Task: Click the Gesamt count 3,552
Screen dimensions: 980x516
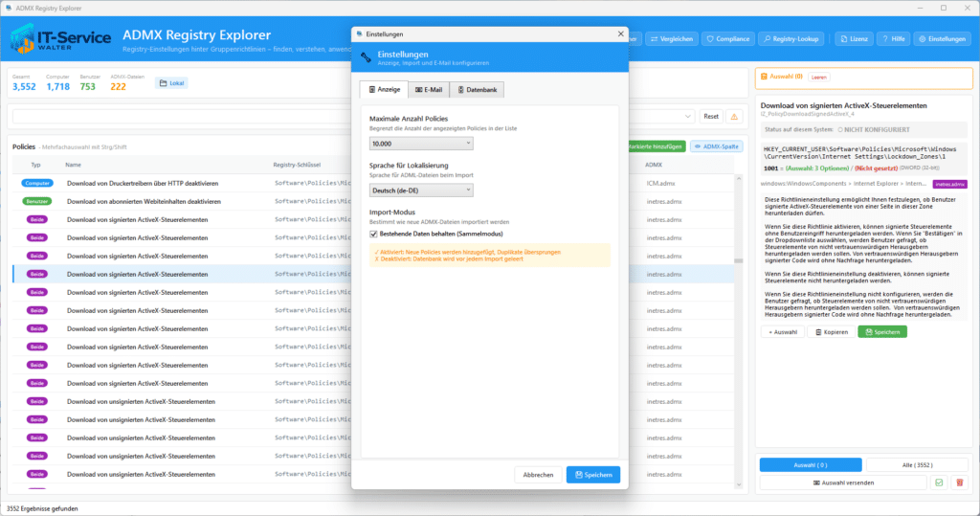Action: click(x=24, y=87)
